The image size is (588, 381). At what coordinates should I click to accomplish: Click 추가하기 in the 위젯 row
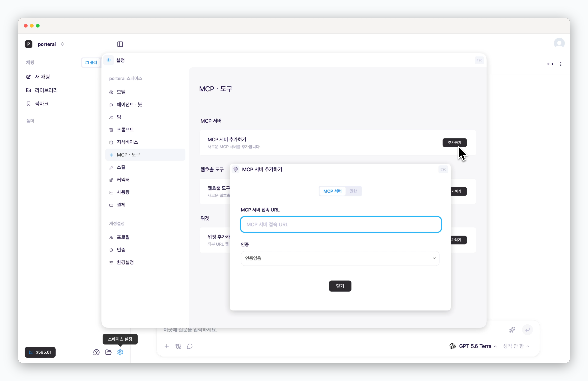point(459,240)
